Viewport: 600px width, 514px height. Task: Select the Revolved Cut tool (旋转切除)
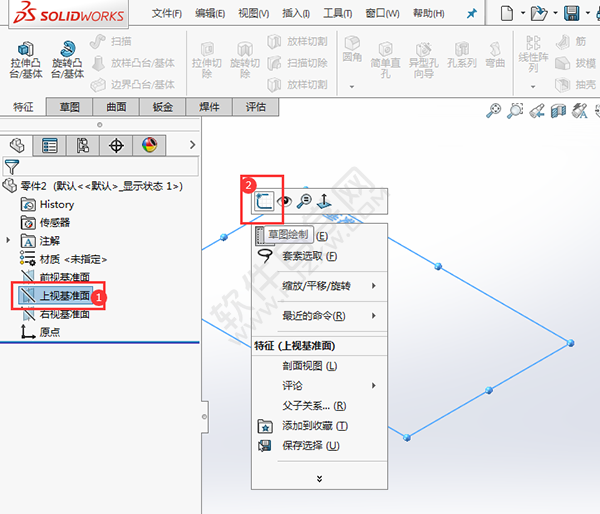pyautogui.click(x=245, y=60)
